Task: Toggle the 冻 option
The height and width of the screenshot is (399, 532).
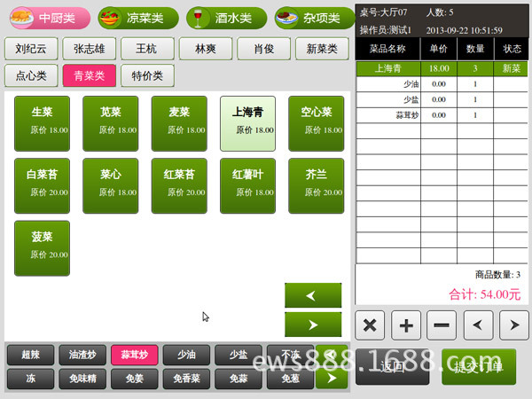Action: point(30,379)
